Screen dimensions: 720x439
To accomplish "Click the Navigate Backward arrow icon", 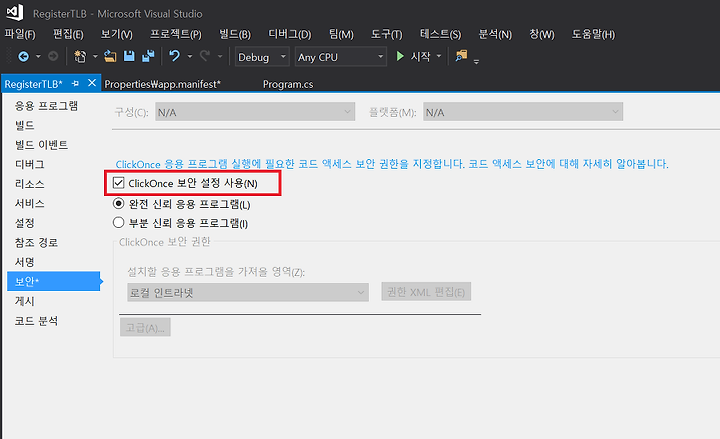I will 23,56.
